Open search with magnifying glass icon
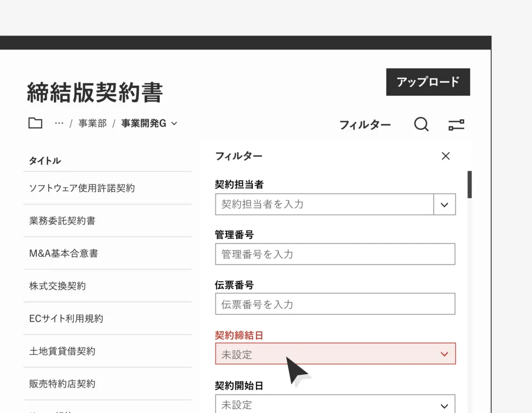Screen dimensions: 532x413 (421, 124)
